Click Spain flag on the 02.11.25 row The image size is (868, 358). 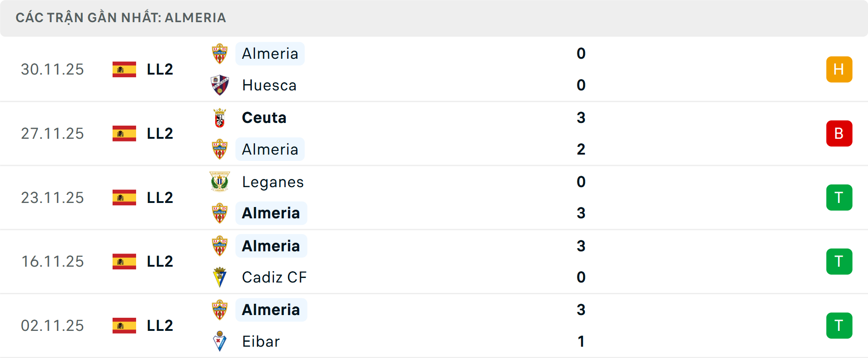124,325
